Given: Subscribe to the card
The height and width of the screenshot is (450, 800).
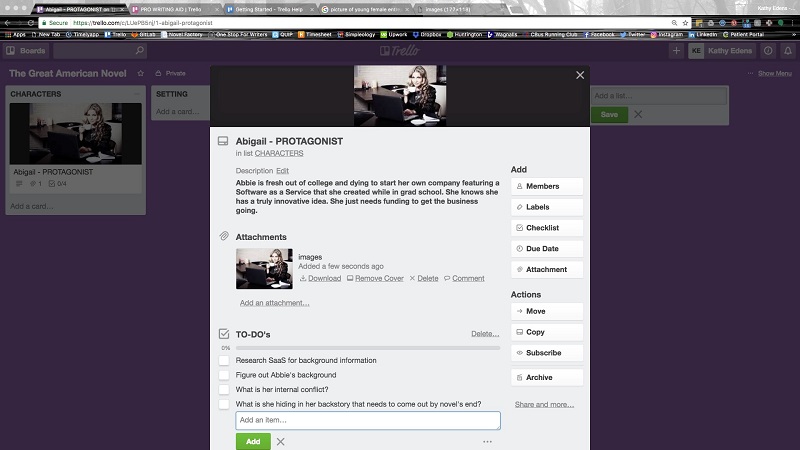Looking at the screenshot, I should (x=547, y=353).
